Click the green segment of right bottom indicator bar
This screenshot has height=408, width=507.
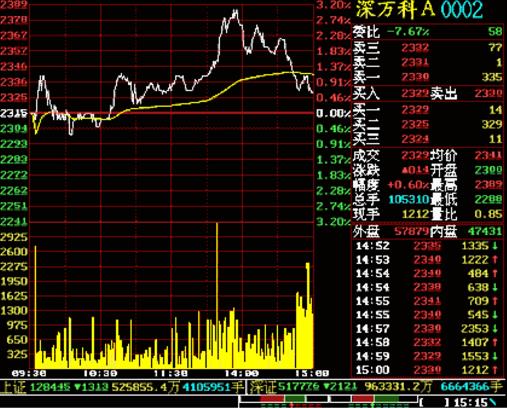click(x=387, y=399)
